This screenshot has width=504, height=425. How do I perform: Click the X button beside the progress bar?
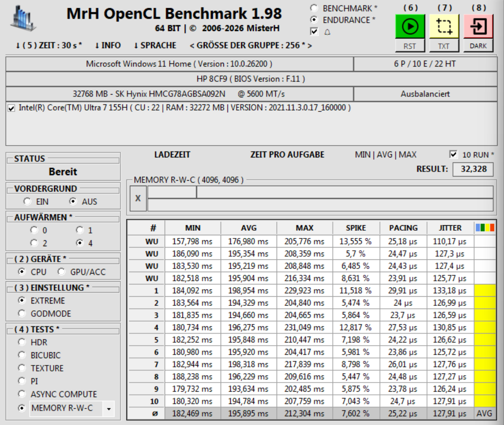click(138, 198)
